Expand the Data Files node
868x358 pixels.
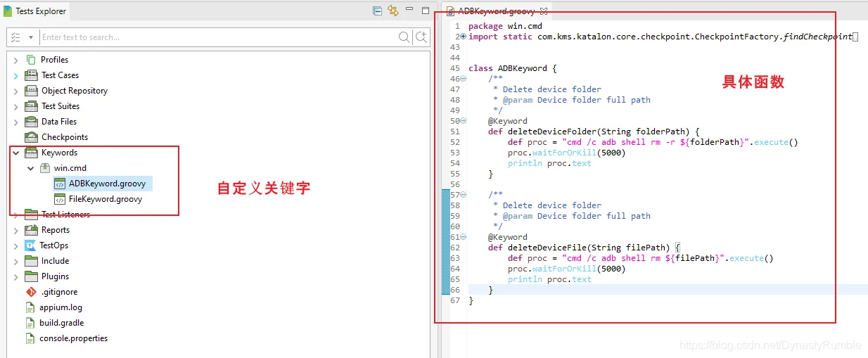click(15, 122)
